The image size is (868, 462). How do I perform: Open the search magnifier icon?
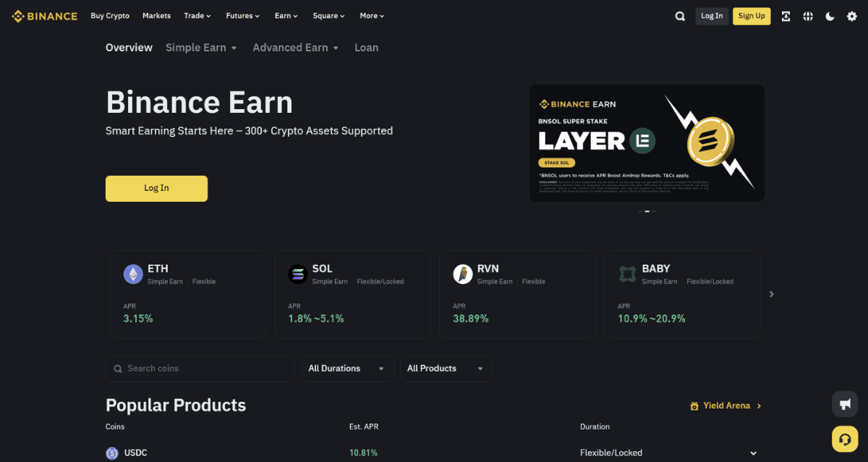[680, 15]
